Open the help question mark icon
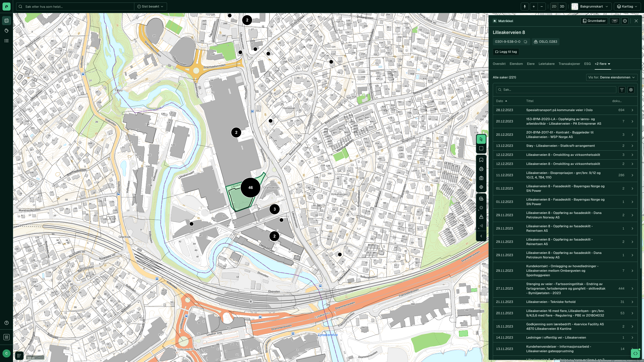 [7, 323]
